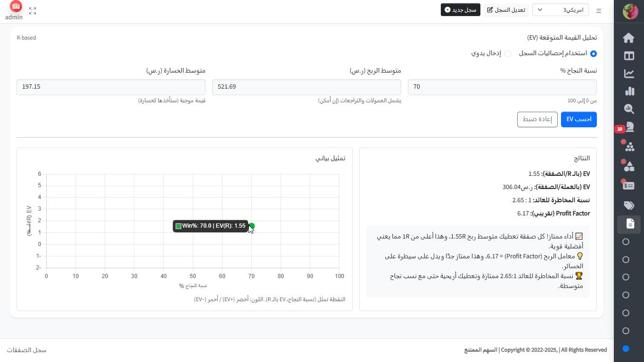The image size is (644, 362).
Task: Click the success rate input showing 70
Action: click(502, 87)
